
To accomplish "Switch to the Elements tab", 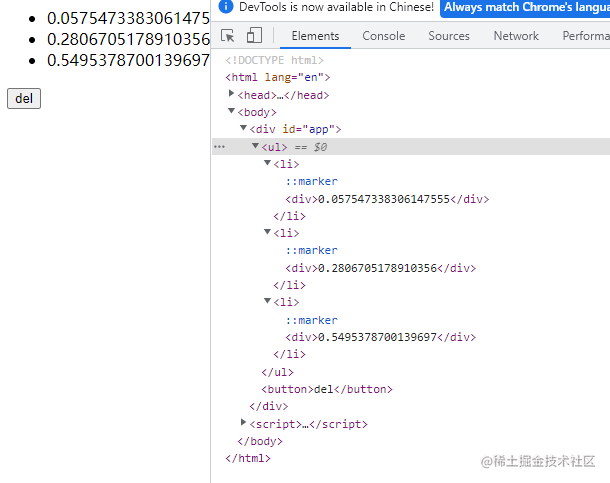I will pyautogui.click(x=315, y=36).
